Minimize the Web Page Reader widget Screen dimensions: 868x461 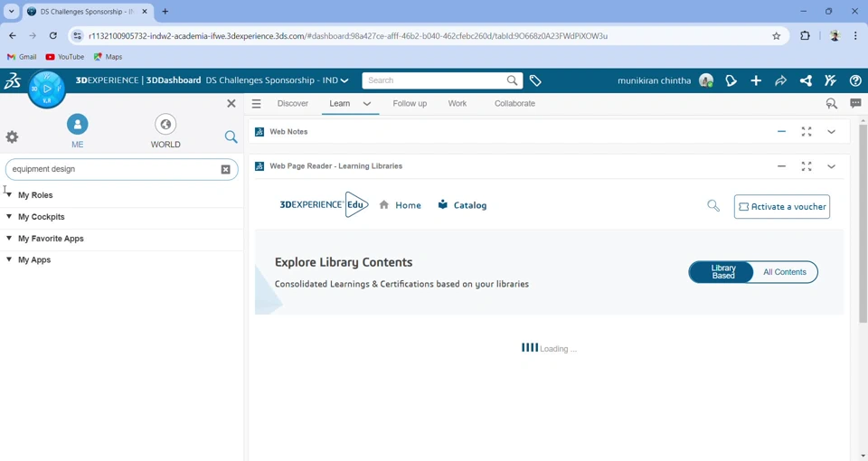point(781,166)
